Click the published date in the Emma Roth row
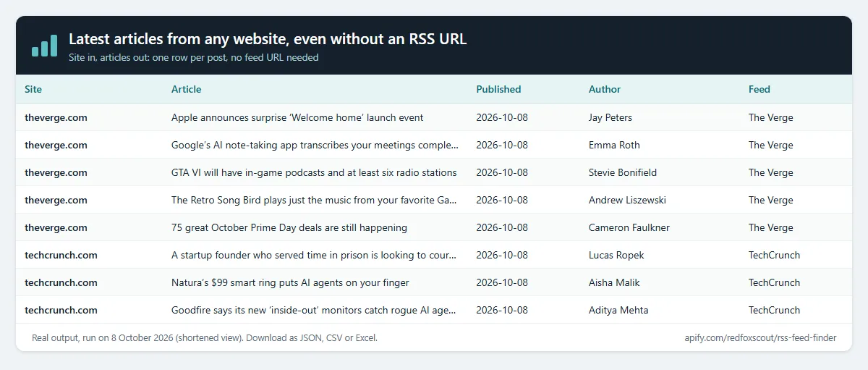Screen dimensions: 868x370 [502, 145]
